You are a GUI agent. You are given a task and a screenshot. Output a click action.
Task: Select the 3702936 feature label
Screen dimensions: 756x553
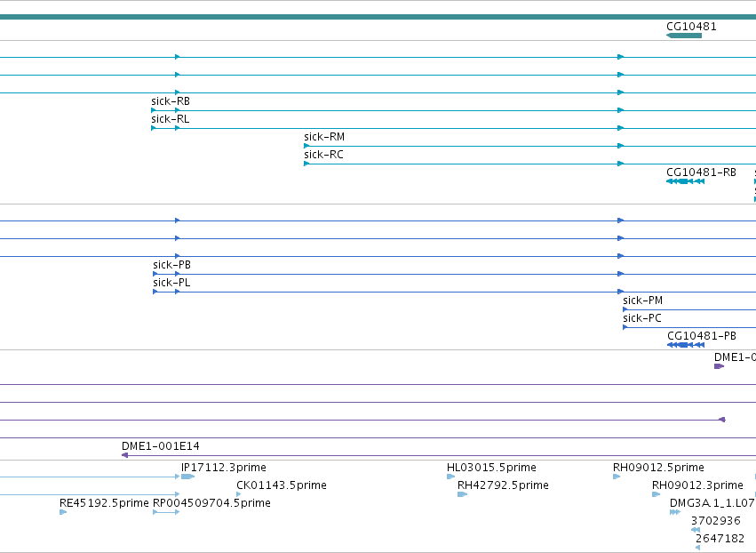coord(715,521)
